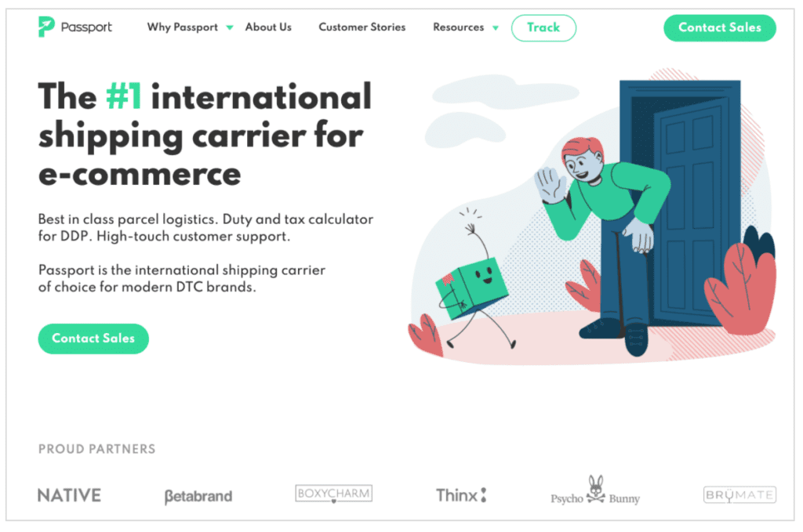Click the Betabrand partner logo

(x=198, y=497)
